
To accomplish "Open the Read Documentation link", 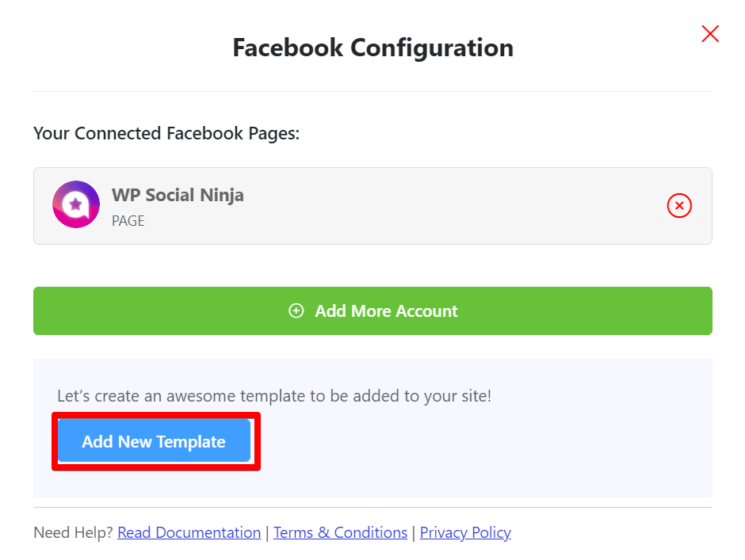I will coord(189,532).
